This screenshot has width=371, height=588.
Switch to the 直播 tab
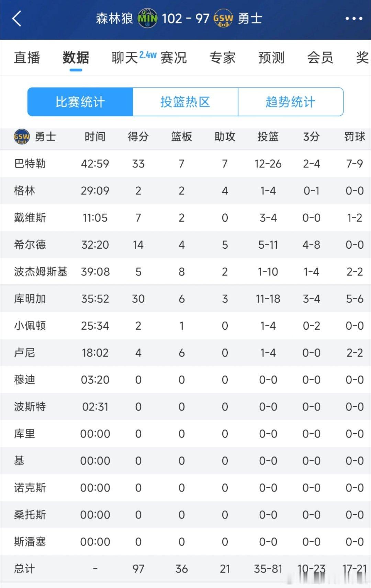[x=27, y=57]
